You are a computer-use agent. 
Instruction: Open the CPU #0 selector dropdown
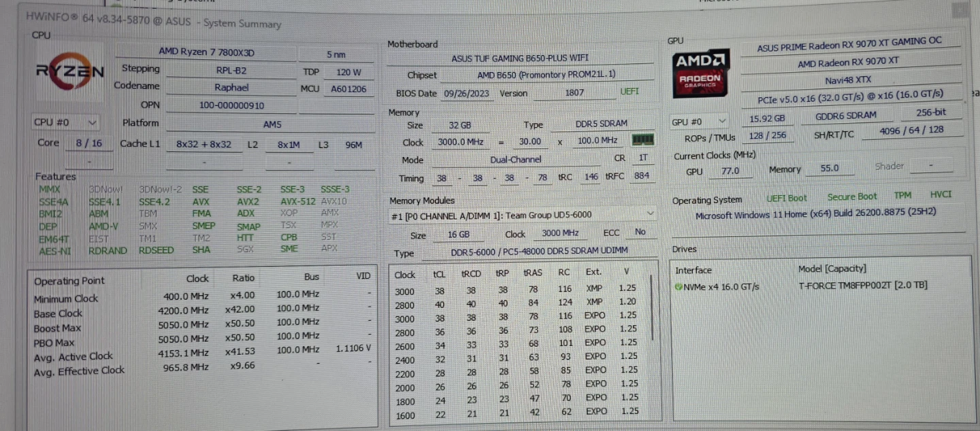pyautogui.click(x=66, y=122)
